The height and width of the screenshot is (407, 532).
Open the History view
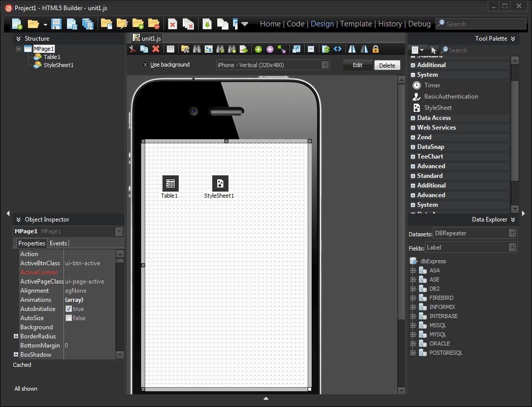[x=390, y=24]
